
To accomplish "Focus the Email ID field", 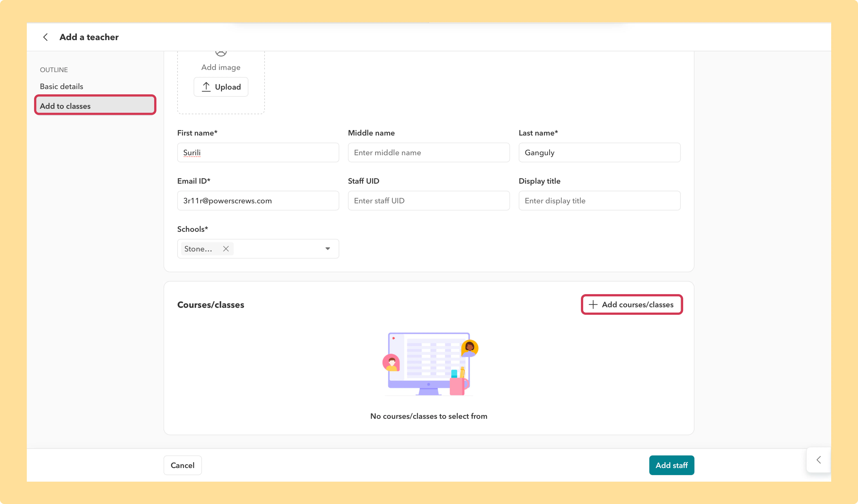I will pyautogui.click(x=258, y=201).
